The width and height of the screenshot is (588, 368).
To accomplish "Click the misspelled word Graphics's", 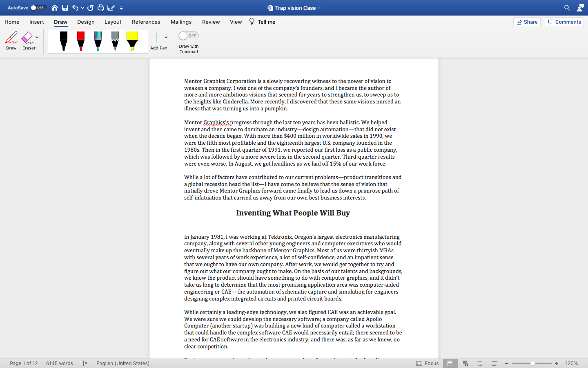I will 216,122.
